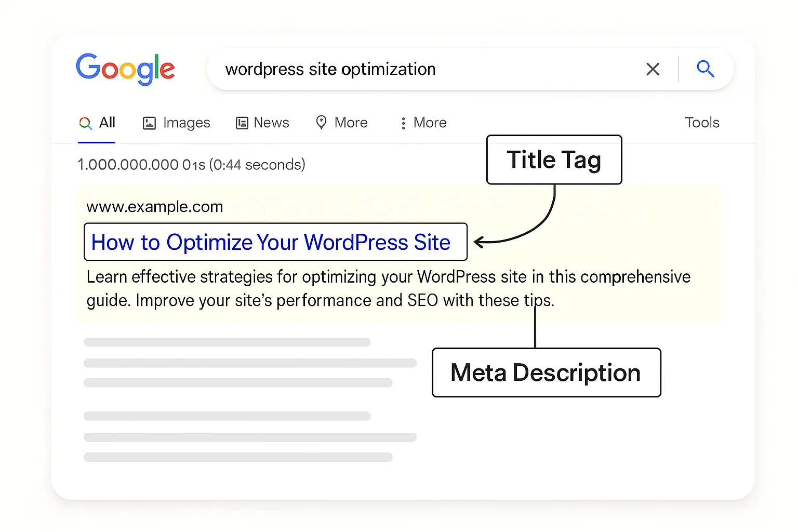Clear the search query with the X icon
Image resolution: width=798 pixels, height=532 pixels.
[653, 69]
